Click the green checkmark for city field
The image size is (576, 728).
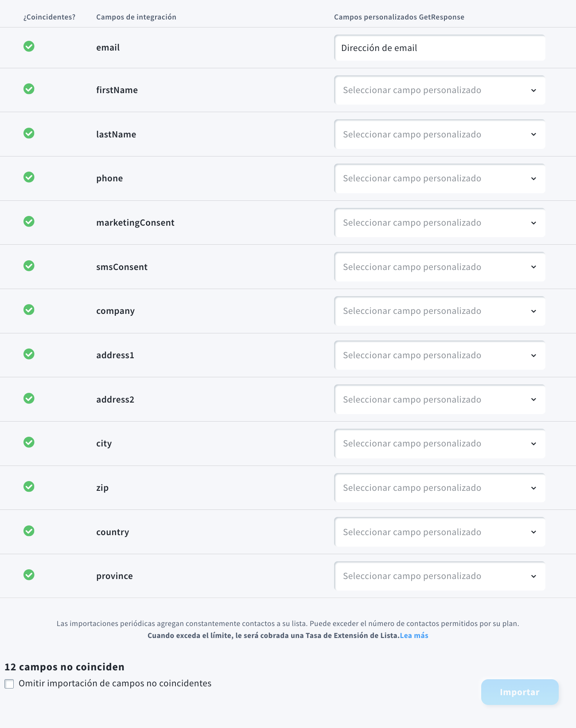[29, 442]
